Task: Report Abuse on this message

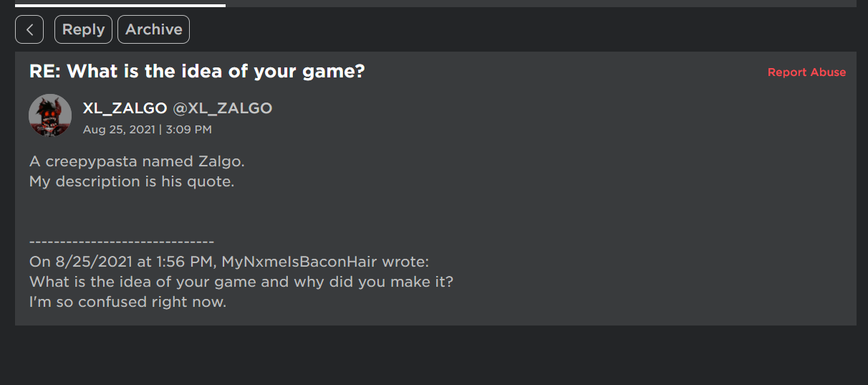Action: [806, 72]
